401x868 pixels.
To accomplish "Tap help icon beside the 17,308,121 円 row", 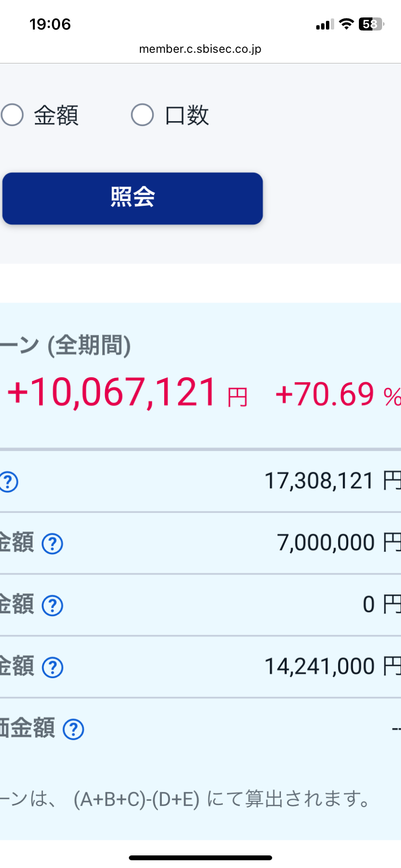I will click(9, 482).
